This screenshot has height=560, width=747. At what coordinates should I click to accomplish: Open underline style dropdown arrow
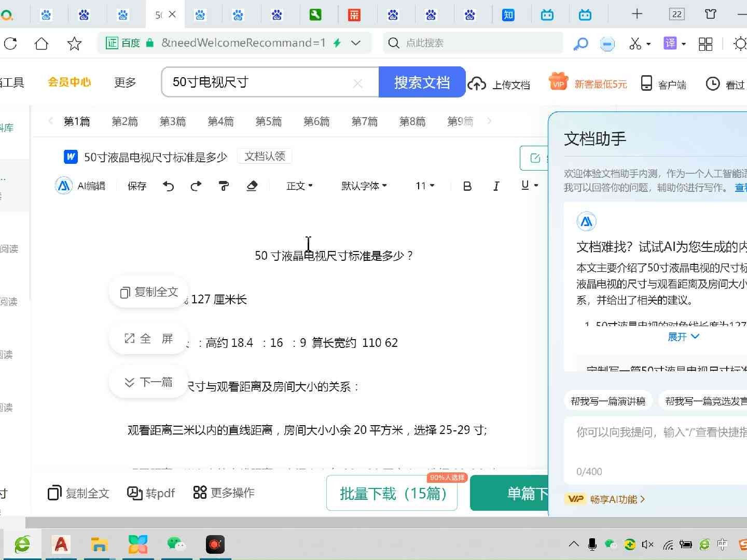pos(536,186)
